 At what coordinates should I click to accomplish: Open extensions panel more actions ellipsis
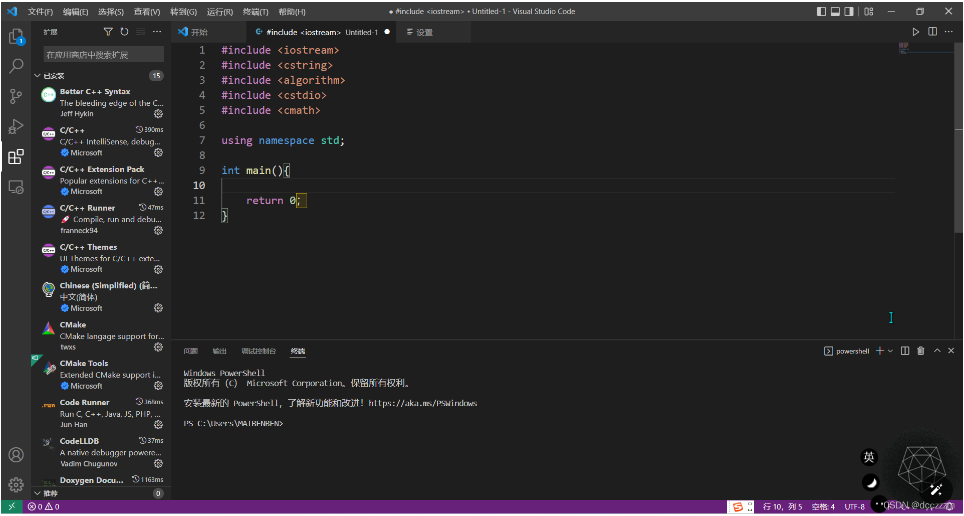tap(157, 31)
